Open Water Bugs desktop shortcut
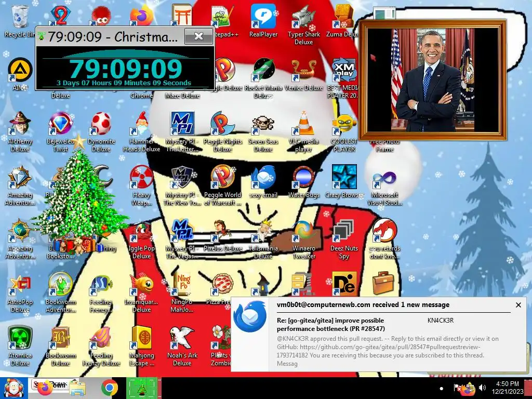532x399 pixels. pos(303,181)
